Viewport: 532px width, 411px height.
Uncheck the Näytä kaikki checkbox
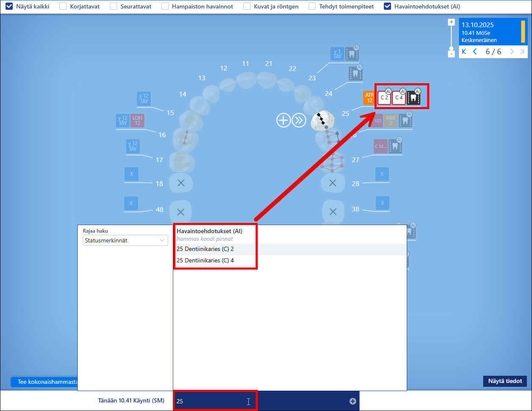click(x=9, y=6)
